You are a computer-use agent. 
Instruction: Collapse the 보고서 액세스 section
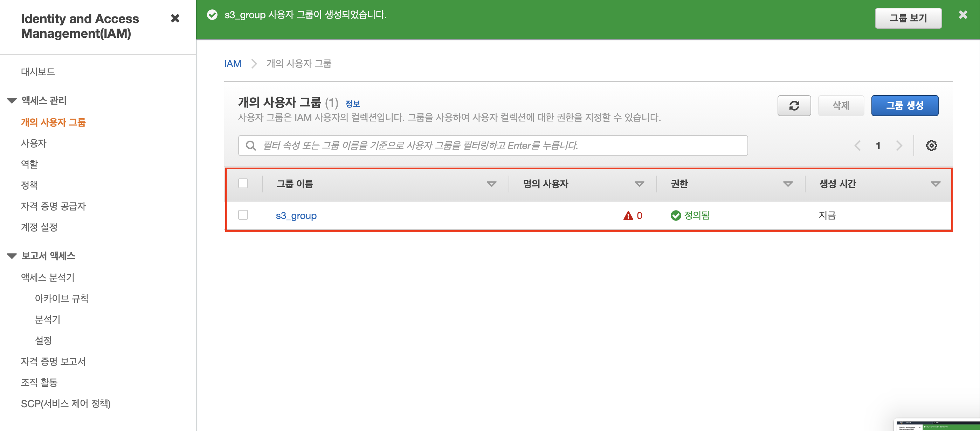12,256
